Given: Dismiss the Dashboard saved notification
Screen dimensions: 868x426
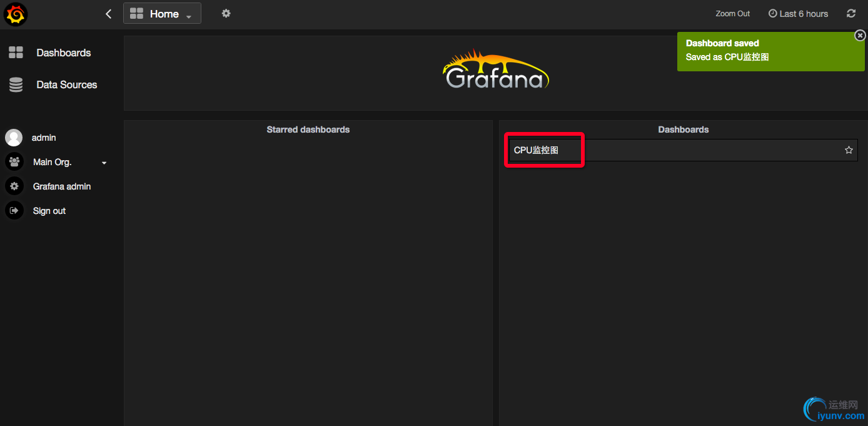Looking at the screenshot, I should pos(860,36).
